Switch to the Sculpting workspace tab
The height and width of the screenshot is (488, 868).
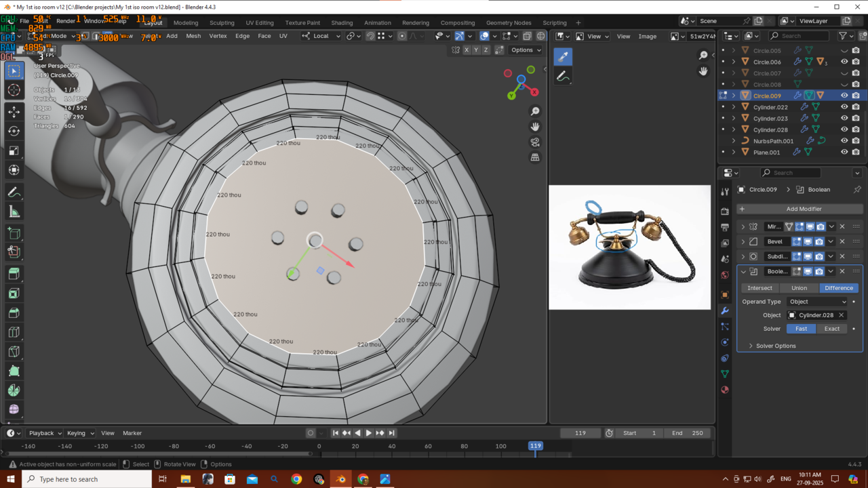(222, 22)
